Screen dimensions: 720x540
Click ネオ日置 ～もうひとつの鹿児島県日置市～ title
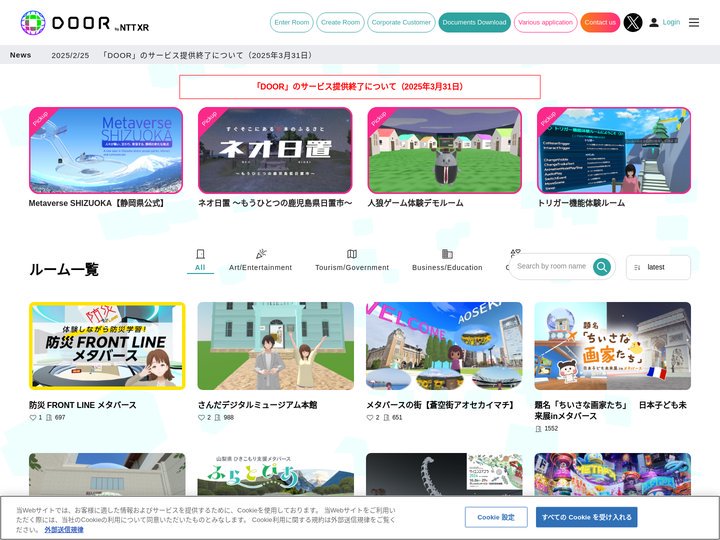pyautogui.click(x=275, y=203)
